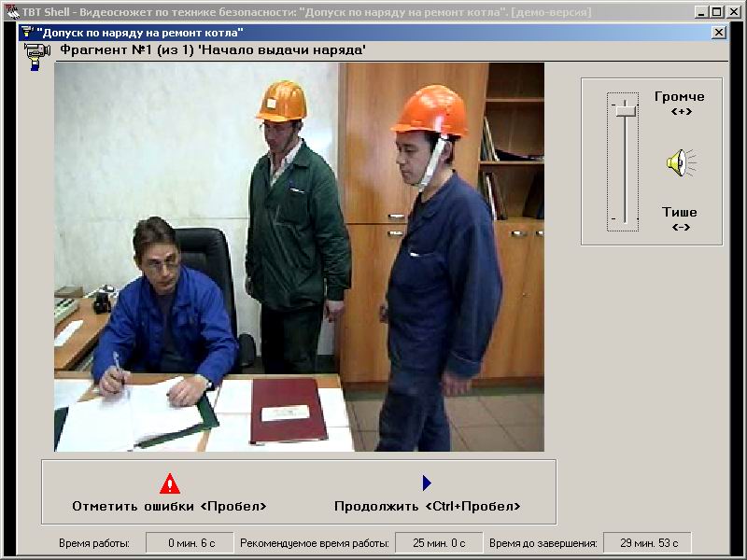Click the yellow speaker icon

(681, 162)
